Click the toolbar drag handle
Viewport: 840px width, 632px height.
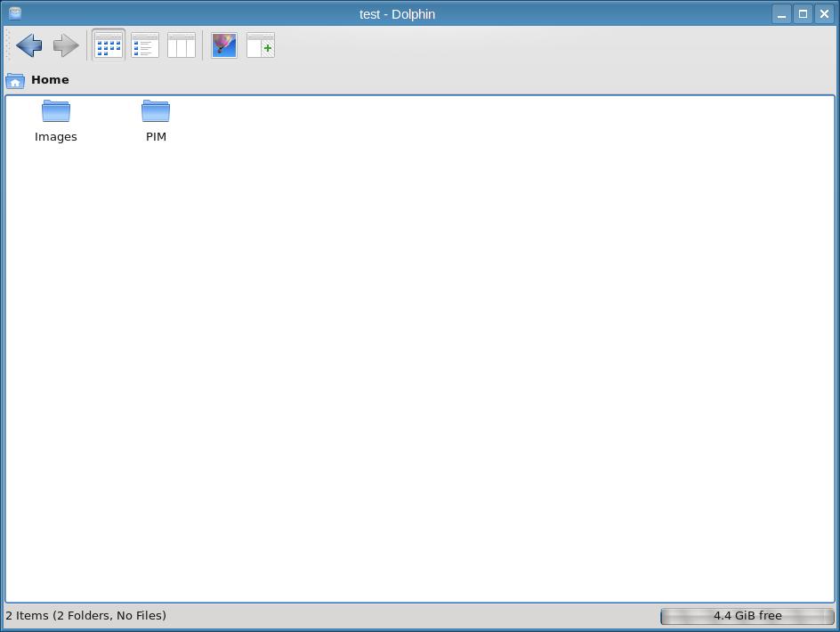click(x=7, y=45)
